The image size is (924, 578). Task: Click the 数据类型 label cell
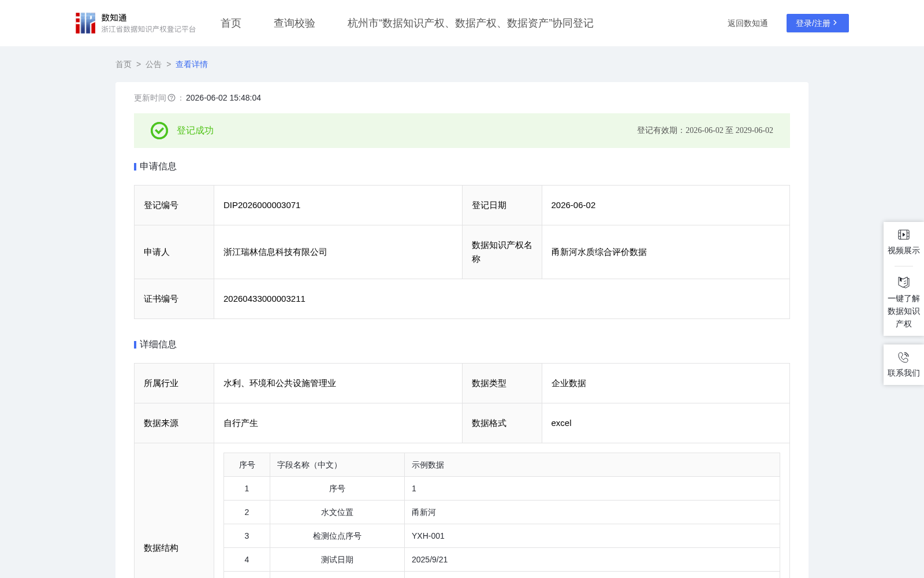tap(502, 383)
